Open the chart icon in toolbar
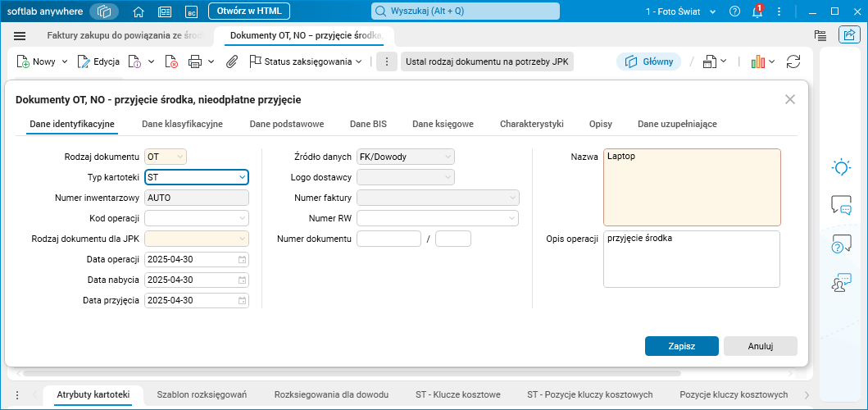868x410 pixels. [757, 61]
